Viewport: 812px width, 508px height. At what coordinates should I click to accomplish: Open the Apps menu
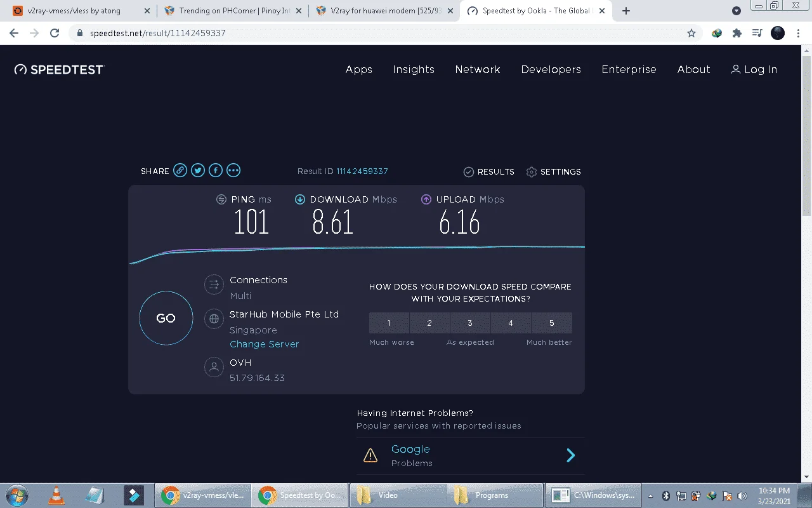pyautogui.click(x=359, y=70)
